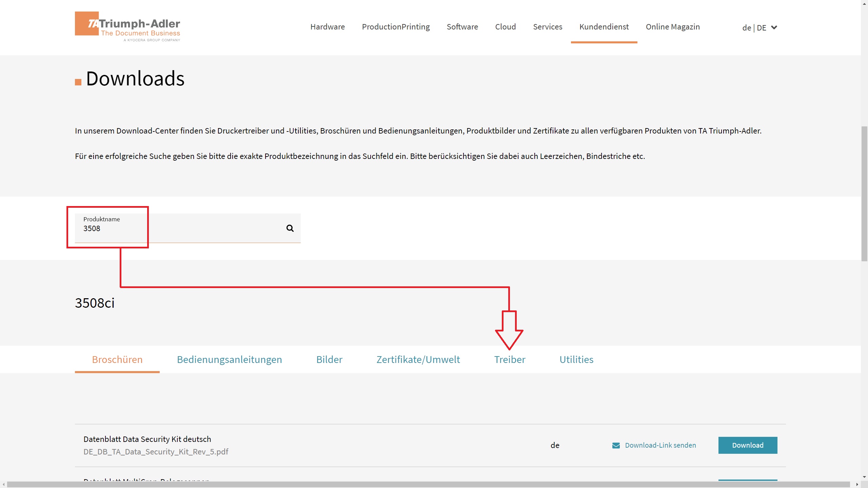
Task: Click the scroll down arrow of vertical scrollbar
Action: tap(864, 477)
